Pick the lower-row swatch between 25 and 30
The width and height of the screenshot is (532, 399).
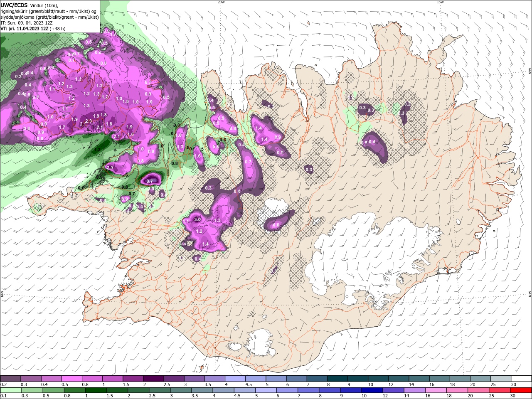click(500, 390)
